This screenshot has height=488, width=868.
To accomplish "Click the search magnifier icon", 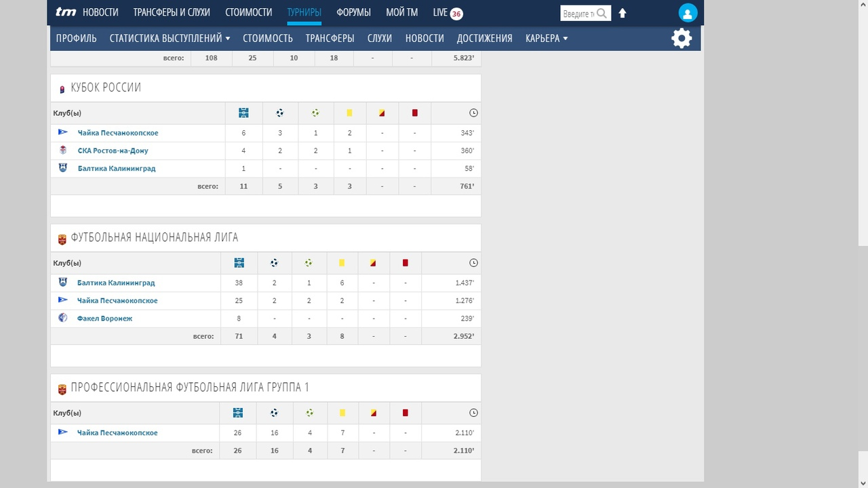I will (x=602, y=14).
